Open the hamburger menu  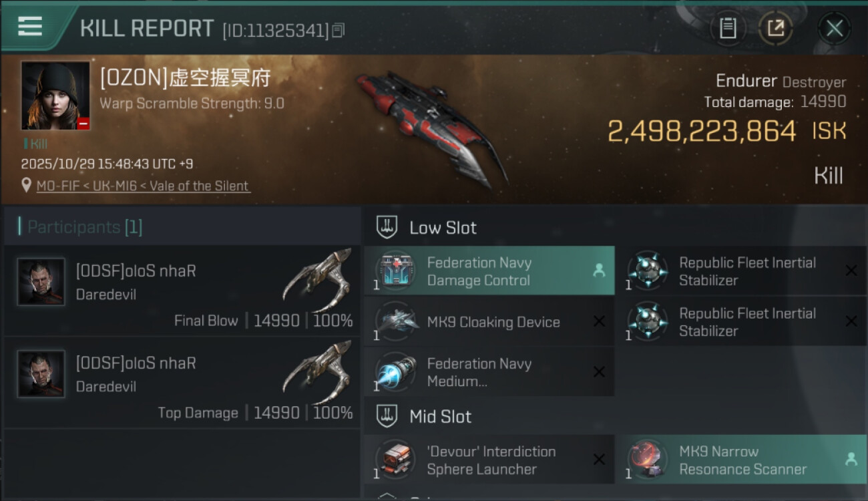click(x=30, y=27)
